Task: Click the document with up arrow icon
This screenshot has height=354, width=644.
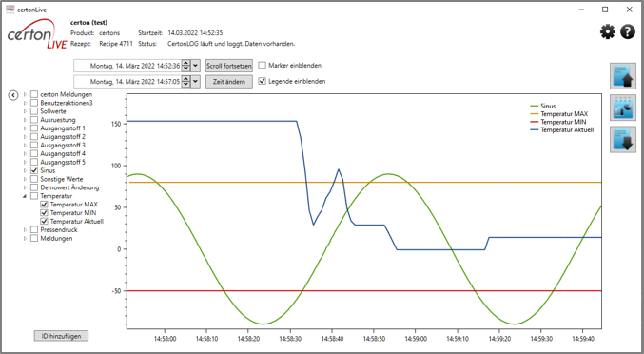Action: (x=623, y=76)
